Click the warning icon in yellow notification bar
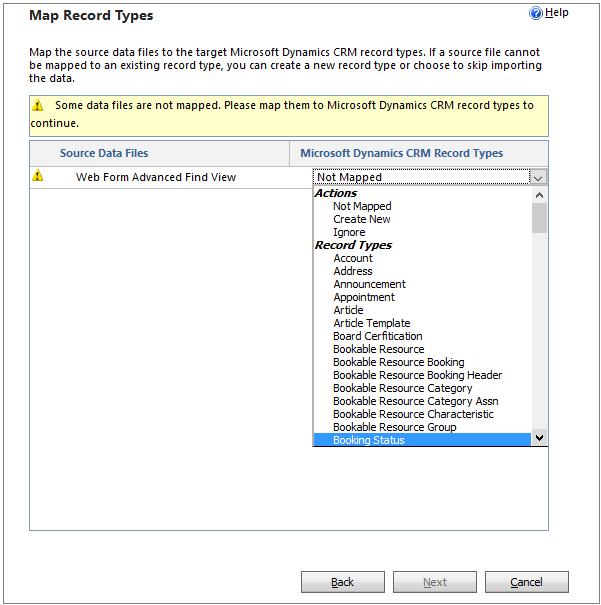Viewport: 601px width, 605px height. [x=38, y=105]
